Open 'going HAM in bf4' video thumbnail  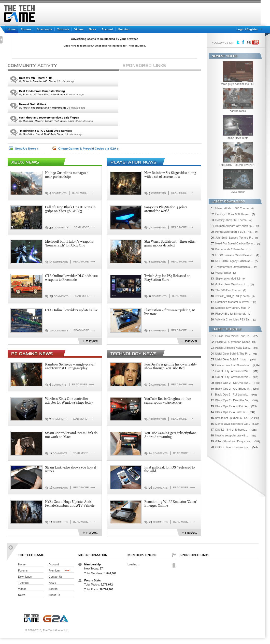238,125
